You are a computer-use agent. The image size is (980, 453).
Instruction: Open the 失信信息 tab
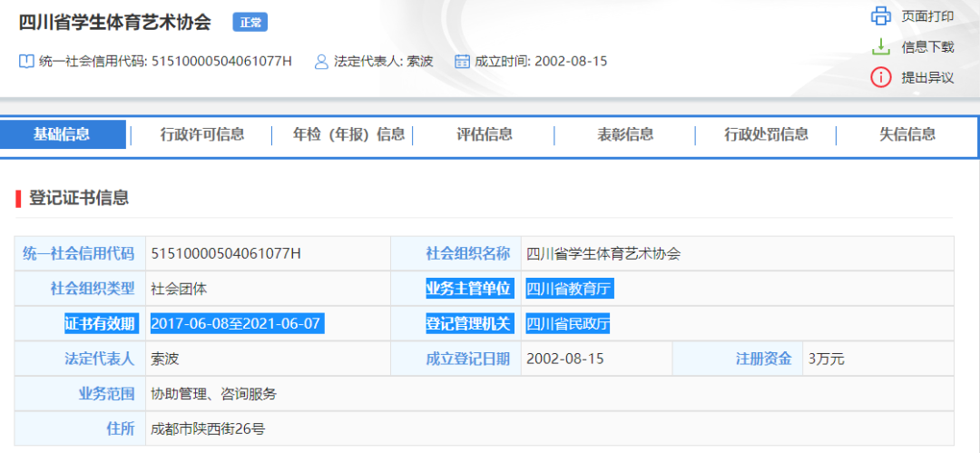click(x=907, y=133)
